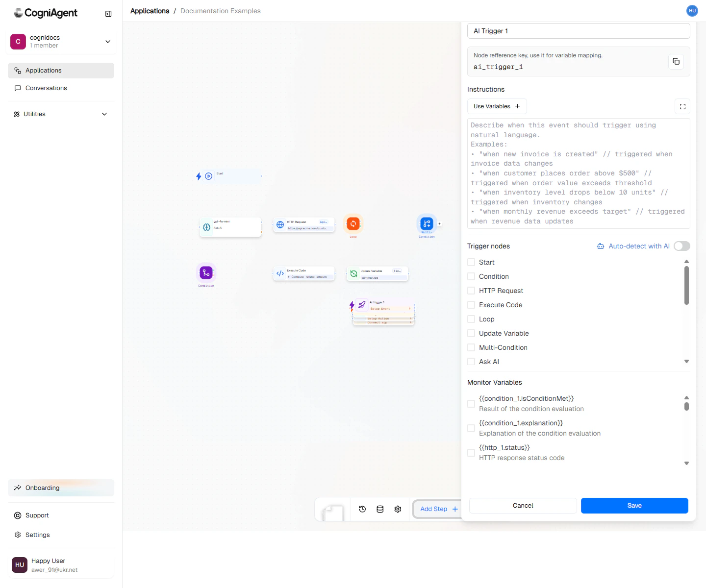Expand the cognidocs workspace dropdown
The height and width of the screenshot is (588, 706).
pyautogui.click(x=108, y=42)
